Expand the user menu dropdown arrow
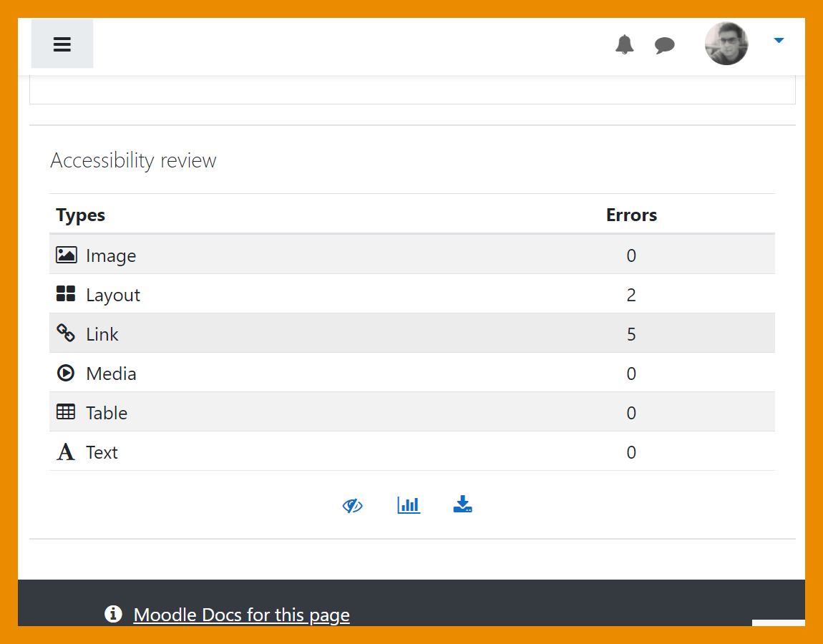823x644 pixels. 779,42
